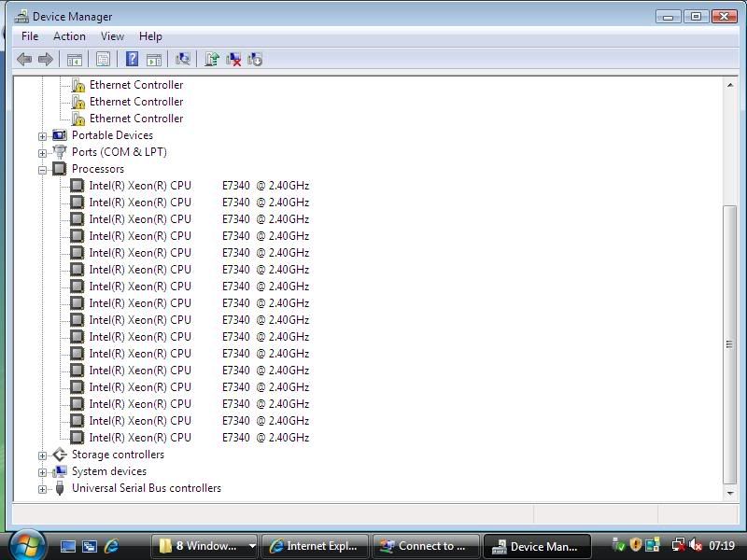Click the colored squares tray icon
Image resolution: width=747 pixels, height=560 pixels.
coord(652,544)
